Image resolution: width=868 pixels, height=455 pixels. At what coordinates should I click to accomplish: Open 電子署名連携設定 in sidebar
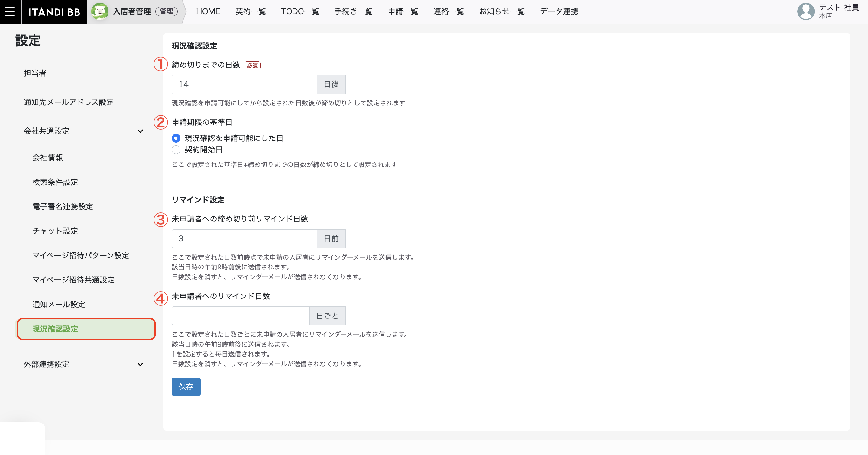pos(63,206)
